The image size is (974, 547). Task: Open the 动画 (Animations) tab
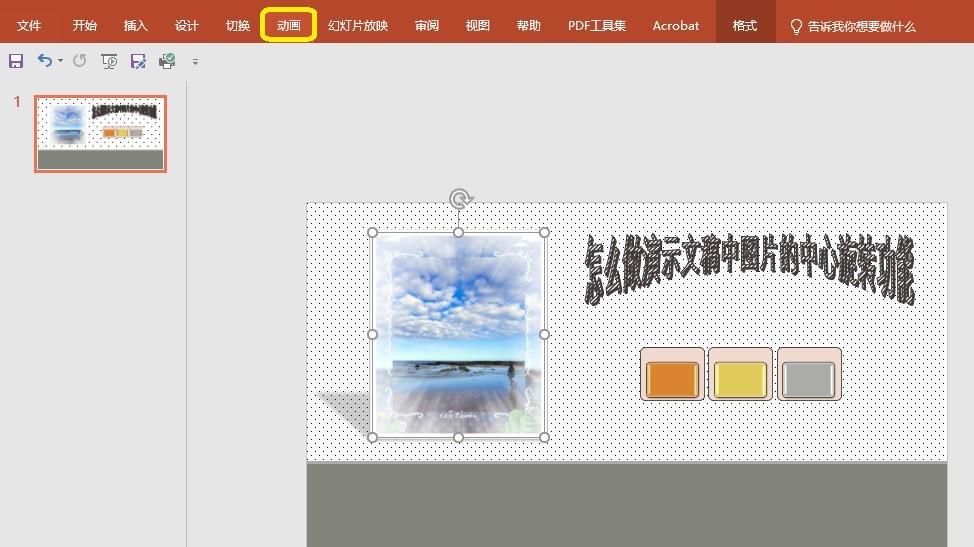tap(289, 26)
